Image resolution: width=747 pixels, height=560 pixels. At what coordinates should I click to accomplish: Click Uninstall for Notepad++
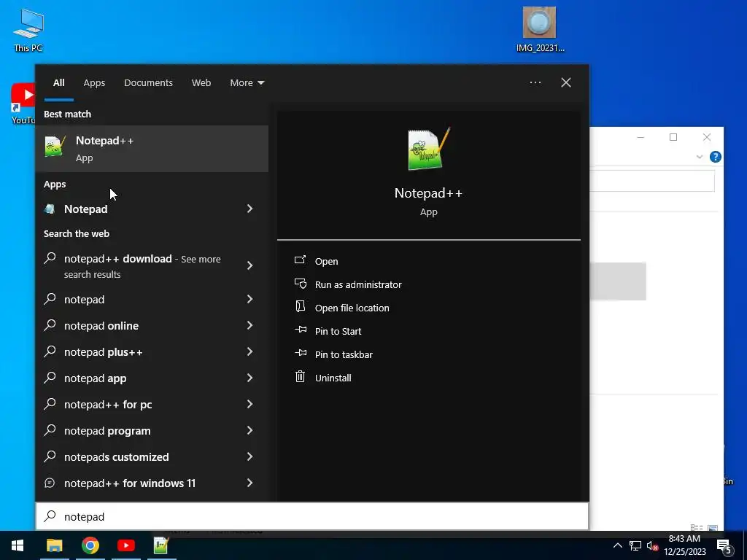pyautogui.click(x=333, y=378)
